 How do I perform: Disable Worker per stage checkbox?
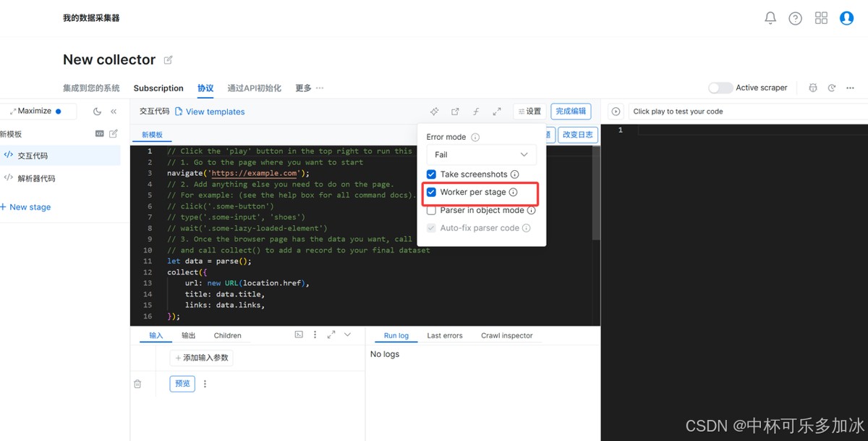click(431, 193)
